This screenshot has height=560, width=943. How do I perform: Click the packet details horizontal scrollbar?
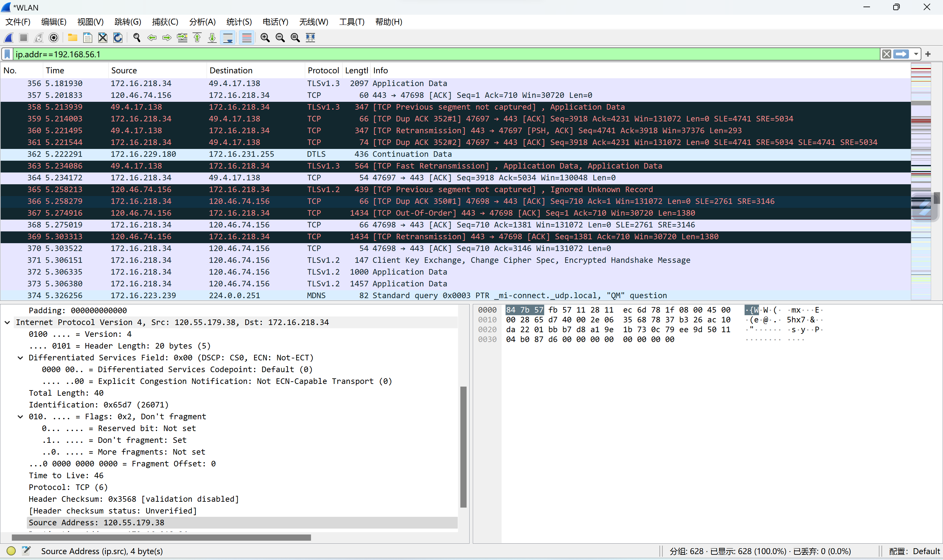click(161, 537)
